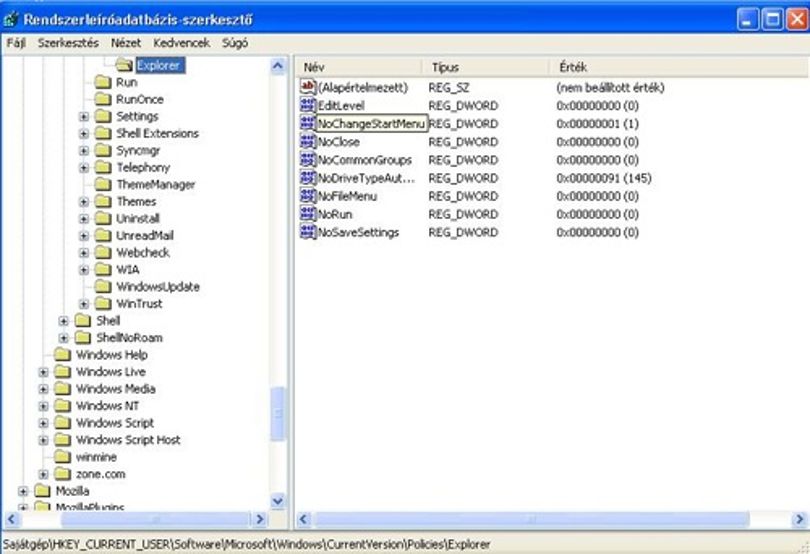810x554 pixels.
Task: Click the EditLevel value icon
Action: [x=308, y=105]
